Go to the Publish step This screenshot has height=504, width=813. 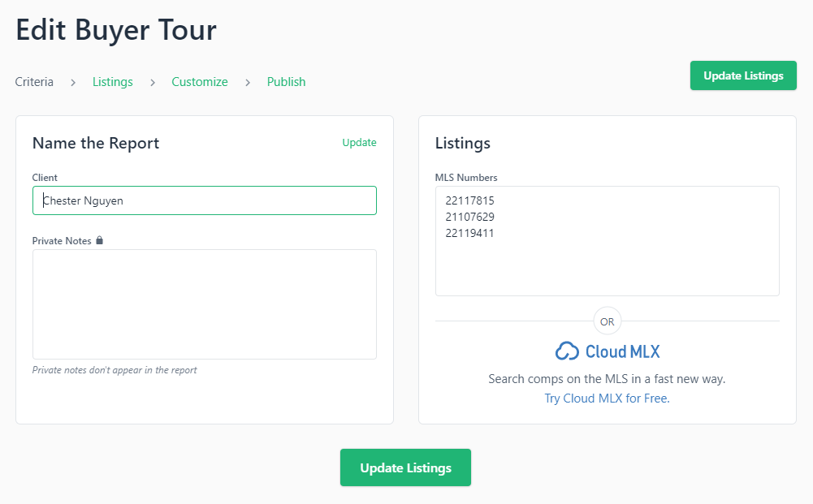click(x=286, y=82)
